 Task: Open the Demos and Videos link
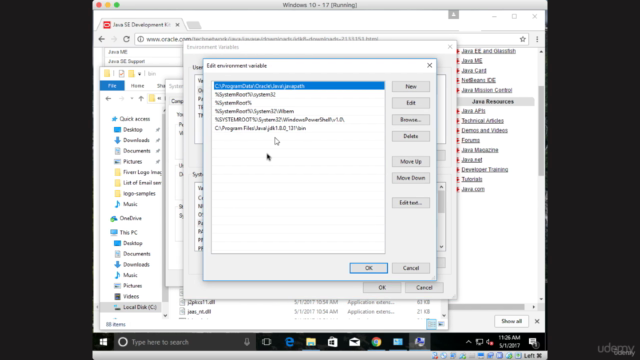(x=484, y=131)
